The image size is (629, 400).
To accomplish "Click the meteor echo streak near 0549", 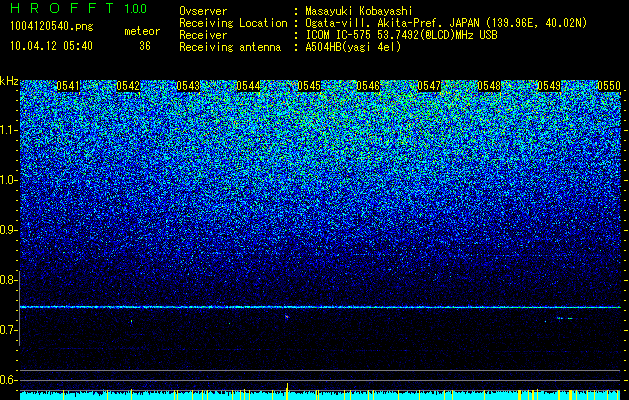I will (565, 318).
